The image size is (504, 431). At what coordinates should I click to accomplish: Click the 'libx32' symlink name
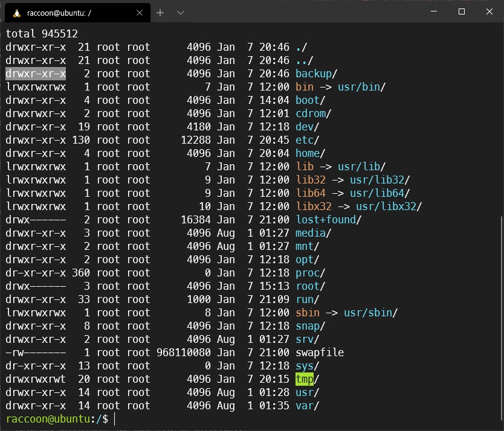coord(314,206)
